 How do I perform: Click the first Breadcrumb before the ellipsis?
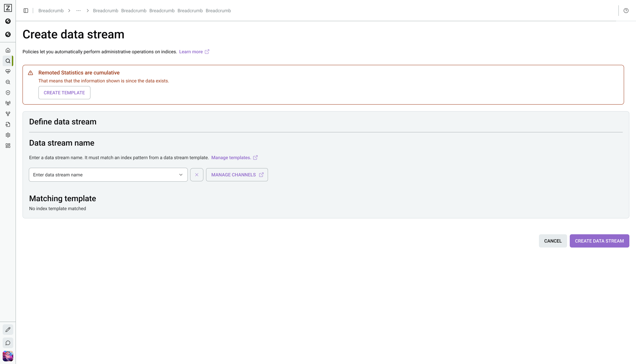(51, 11)
